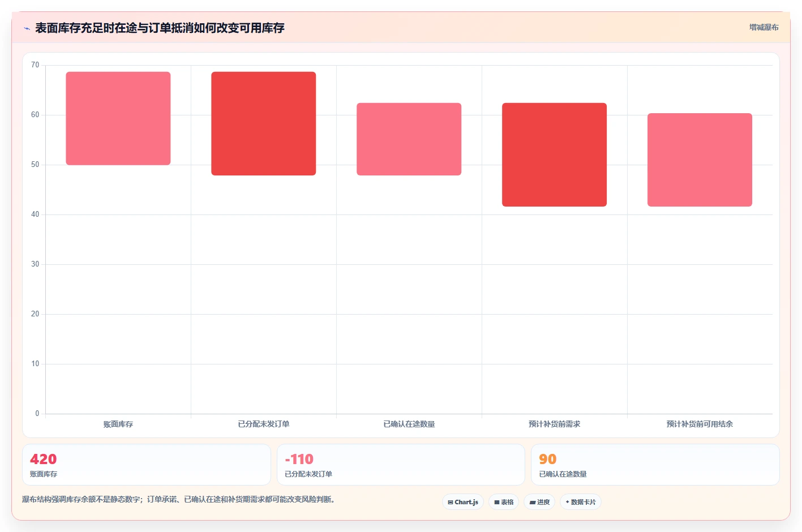Screen dimensions: 802x532
Task: Select the 预计补货前可用结余 bar
Action: coord(700,160)
